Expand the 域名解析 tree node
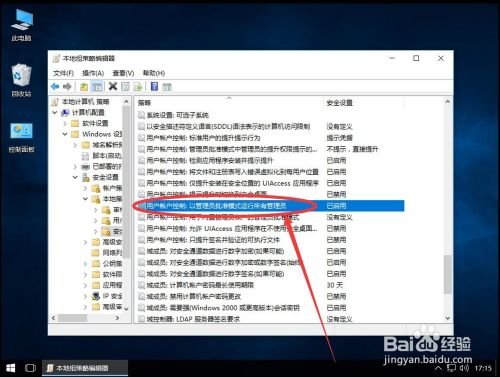Image resolution: width=500 pixels, height=377 pixels. pyautogui.click(x=75, y=145)
